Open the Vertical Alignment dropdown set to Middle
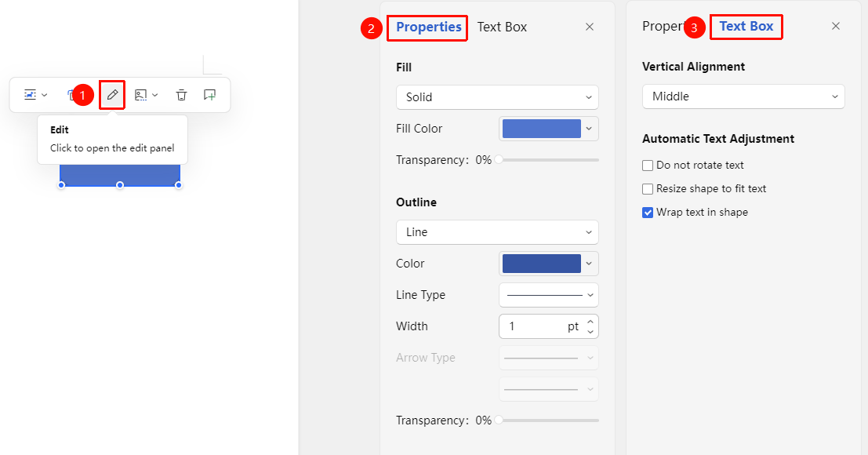This screenshot has width=868, height=455. point(743,96)
